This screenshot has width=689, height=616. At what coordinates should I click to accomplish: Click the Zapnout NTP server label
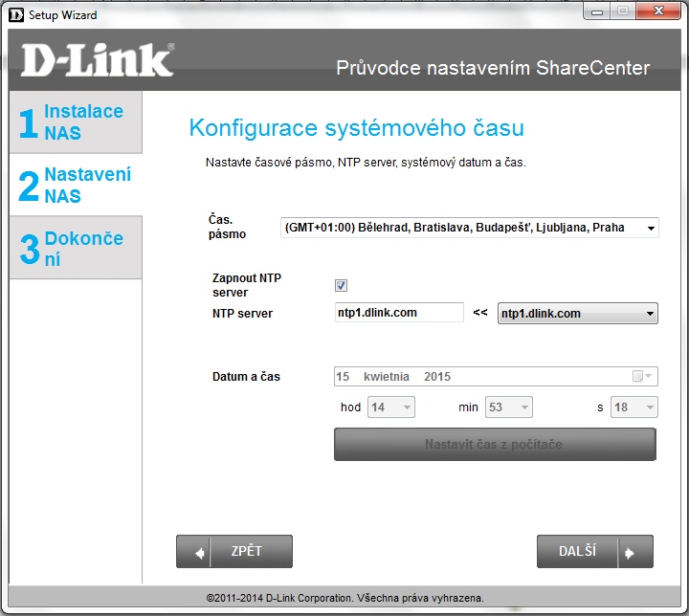coord(247,285)
